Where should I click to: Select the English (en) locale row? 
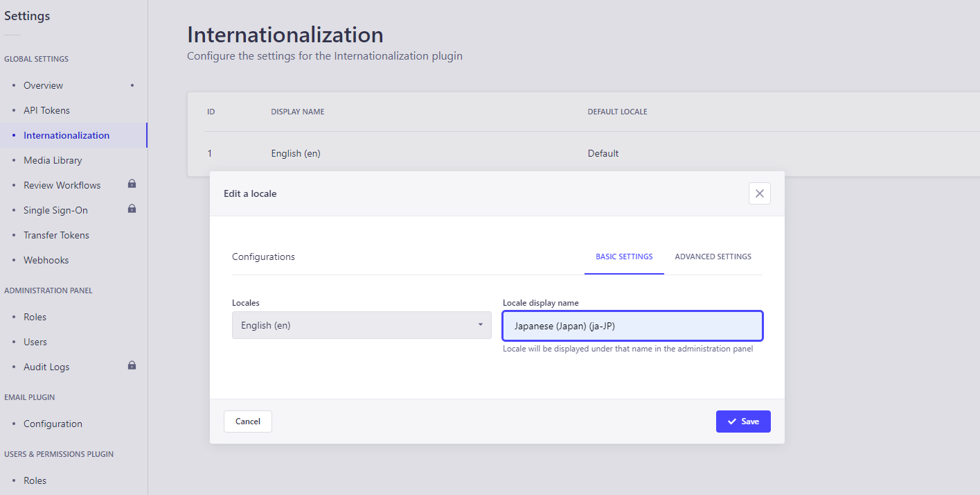coord(296,153)
